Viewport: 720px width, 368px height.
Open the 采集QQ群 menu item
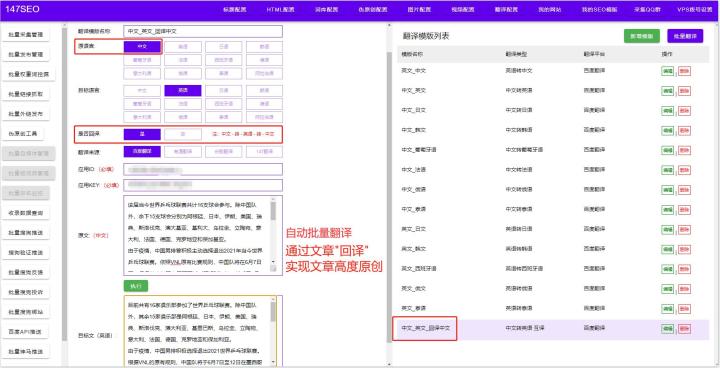647,10
